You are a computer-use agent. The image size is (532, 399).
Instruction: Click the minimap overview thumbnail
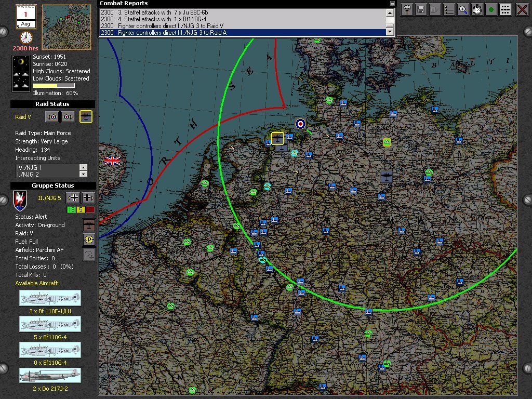(x=66, y=27)
